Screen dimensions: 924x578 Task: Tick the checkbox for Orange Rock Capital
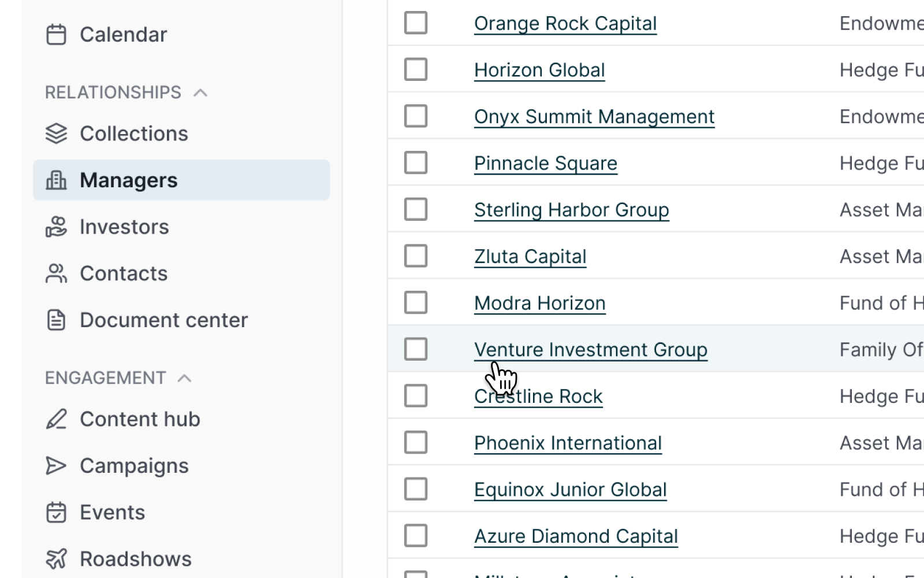click(416, 23)
